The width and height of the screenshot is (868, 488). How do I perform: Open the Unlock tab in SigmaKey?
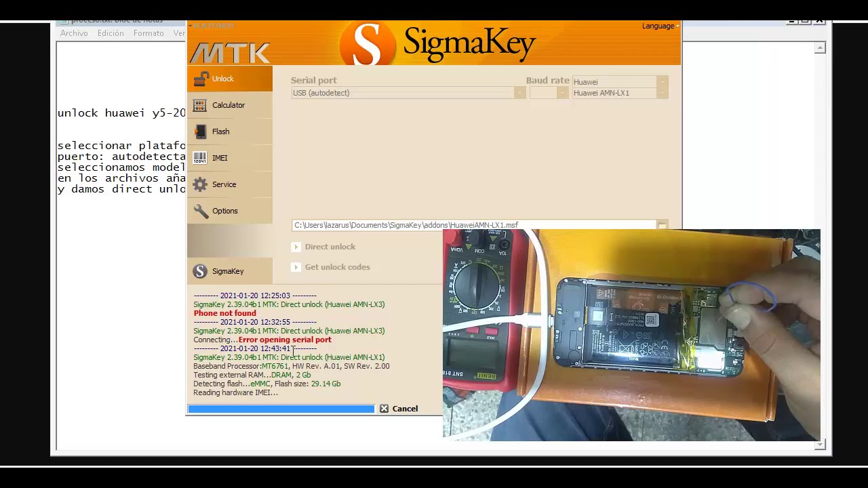tap(229, 79)
